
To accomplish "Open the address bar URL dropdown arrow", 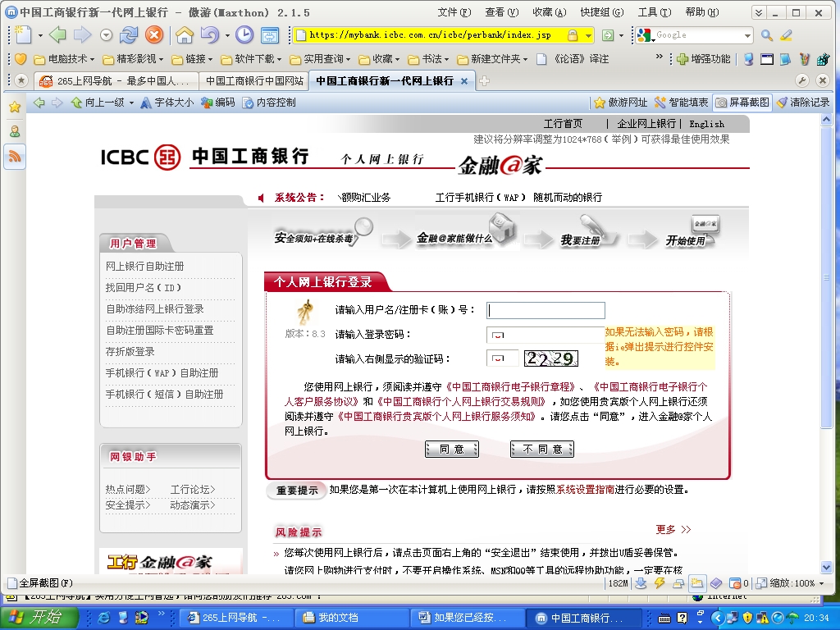I will (589, 35).
